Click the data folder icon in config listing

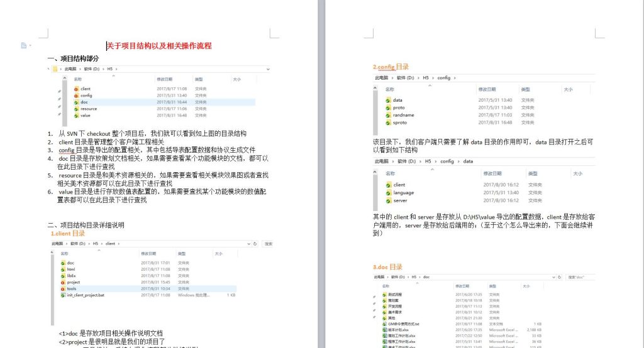point(388,100)
